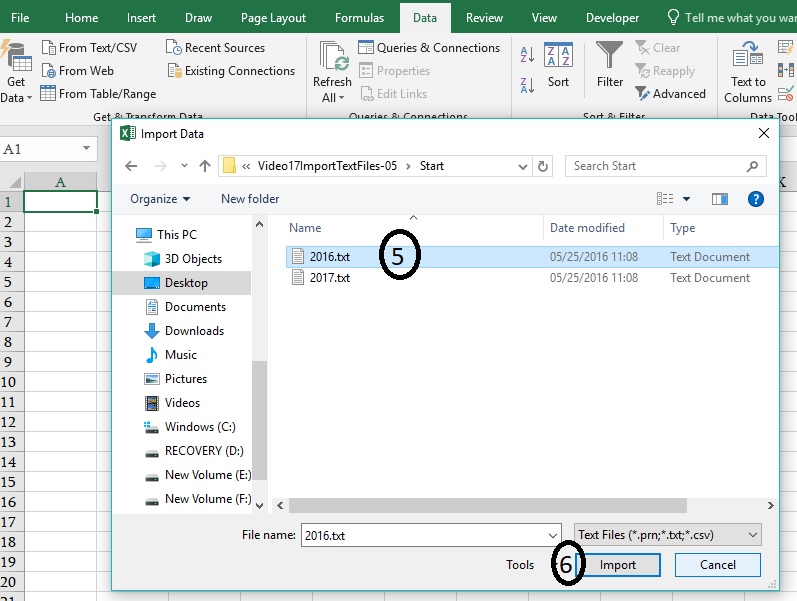Open the File tab
The width and height of the screenshot is (797, 601).
20,18
